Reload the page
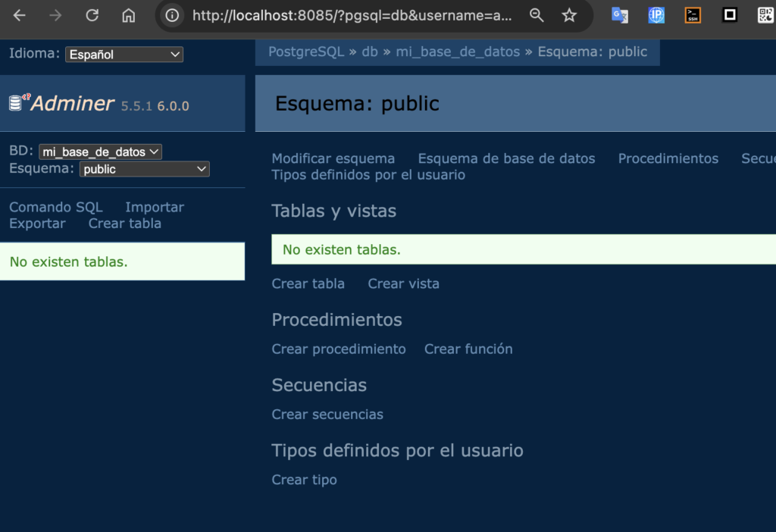Image resolution: width=776 pixels, height=532 pixels. point(92,15)
